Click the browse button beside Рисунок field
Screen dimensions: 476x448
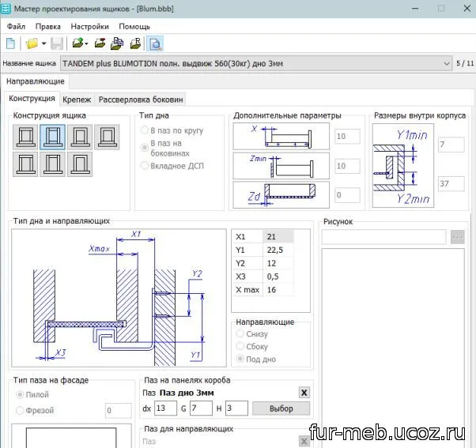tap(458, 237)
